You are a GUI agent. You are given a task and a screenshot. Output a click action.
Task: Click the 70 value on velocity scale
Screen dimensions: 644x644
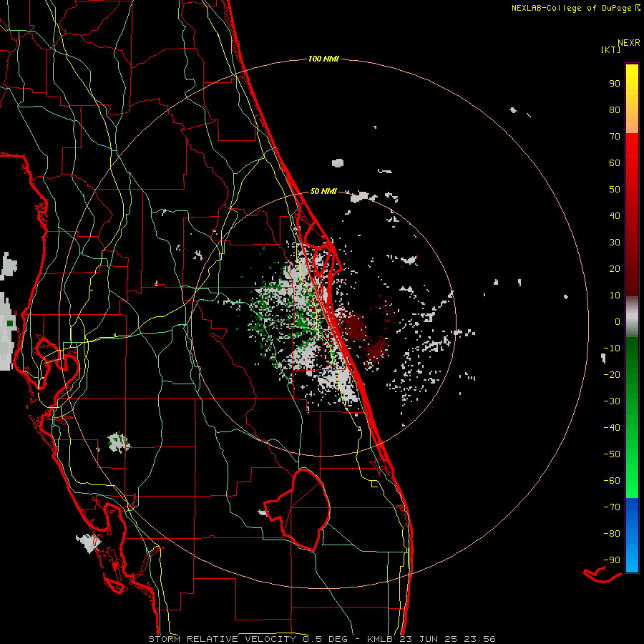click(615, 137)
